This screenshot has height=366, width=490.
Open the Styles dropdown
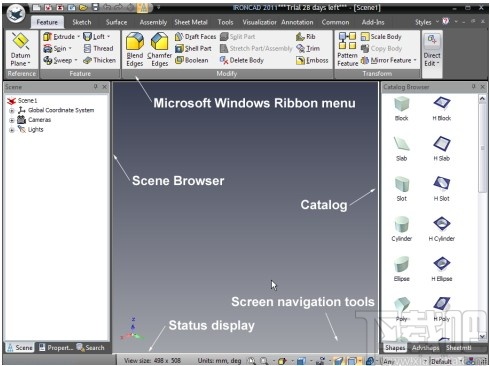point(427,22)
